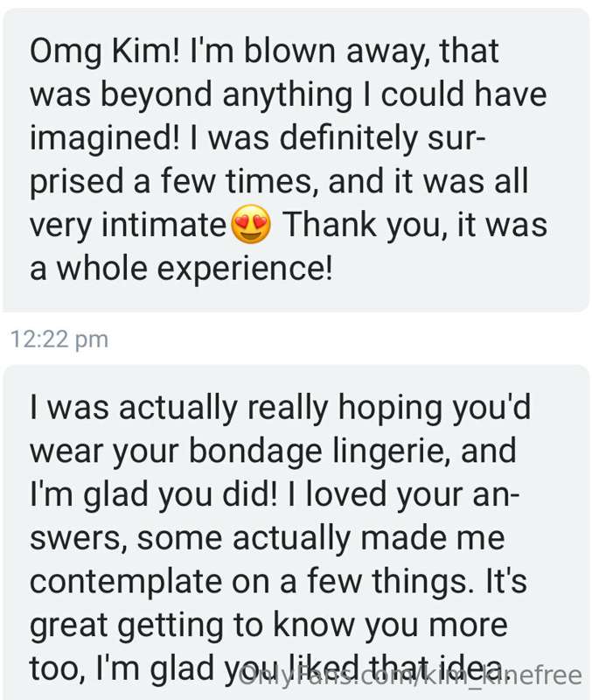Tap the words 'very intimate' before the emoji
Image resolution: width=592 pixels, height=700 pixels.
click(x=128, y=225)
